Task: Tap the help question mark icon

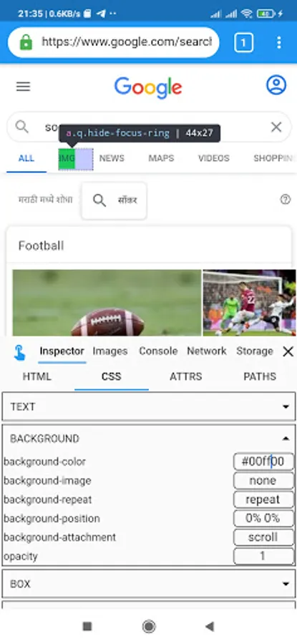Action: coord(285,200)
